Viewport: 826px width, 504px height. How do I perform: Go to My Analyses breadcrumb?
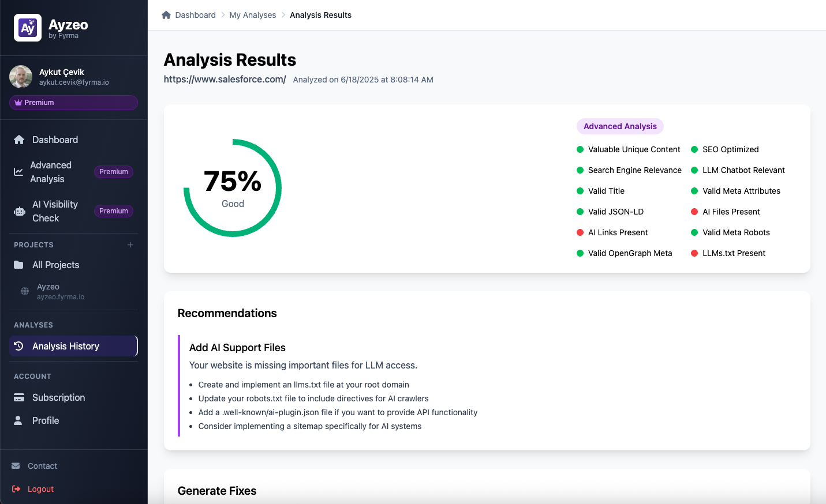tap(253, 15)
